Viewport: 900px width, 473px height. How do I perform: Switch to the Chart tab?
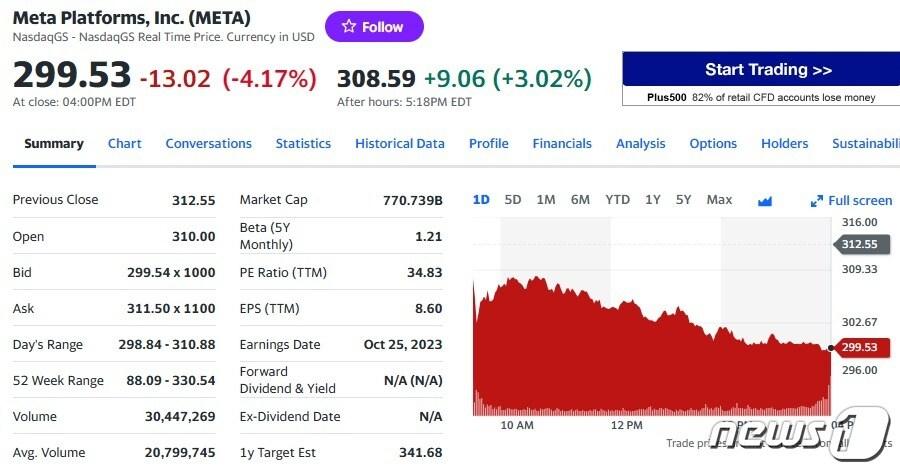pos(124,143)
